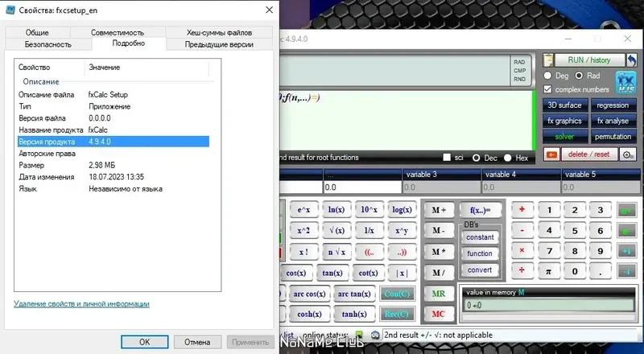This screenshot has height=354, width=644.
Task: Open the Предыдущие версии tab
Action: tap(219, 44)
